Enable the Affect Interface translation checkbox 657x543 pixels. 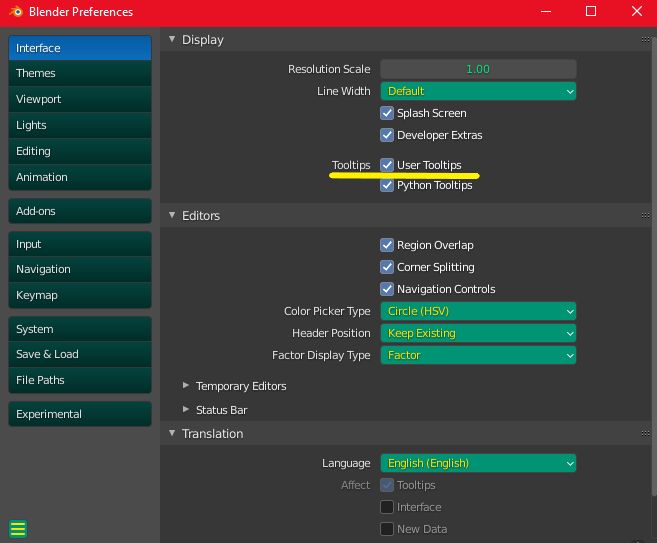point(387,507)
